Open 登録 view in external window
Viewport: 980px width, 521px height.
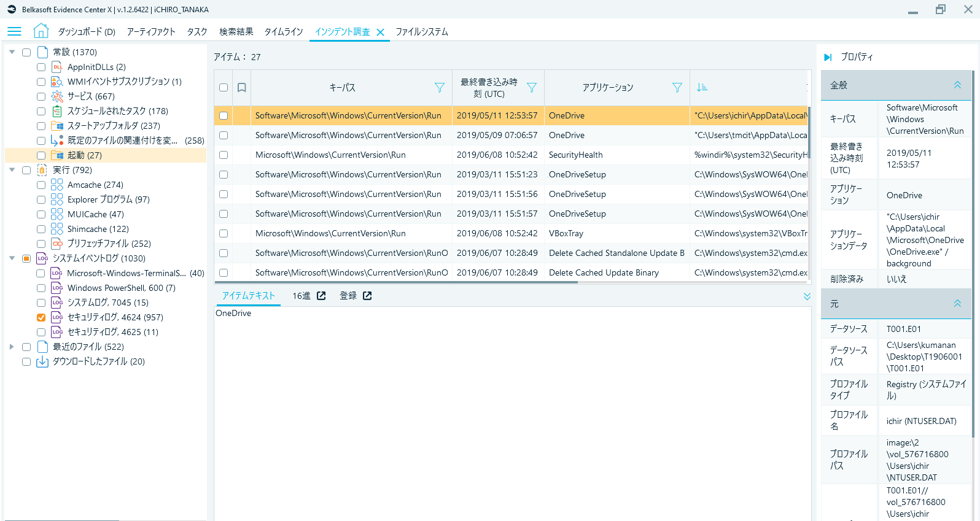coord(367,296)
